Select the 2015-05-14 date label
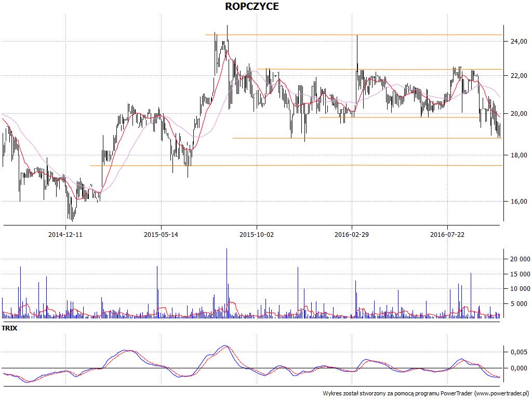The height and width of the screenshot is (399, 532). click(161, 234)
